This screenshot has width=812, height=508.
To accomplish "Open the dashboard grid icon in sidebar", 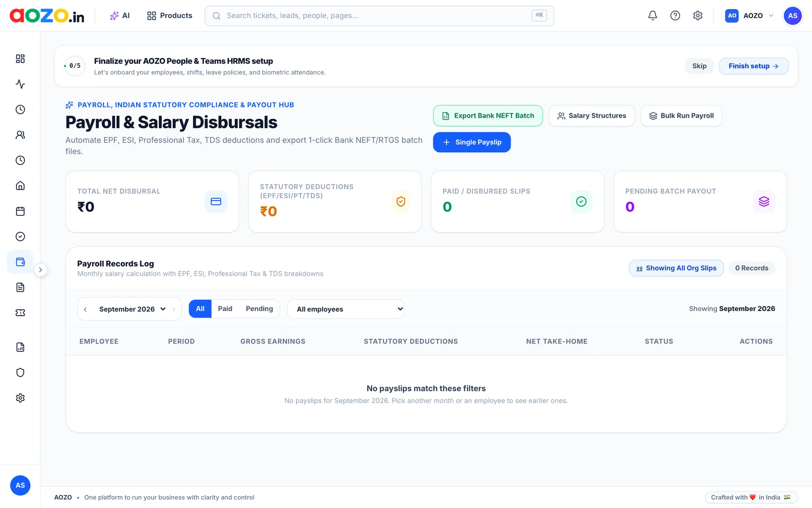I will [20, 59].
